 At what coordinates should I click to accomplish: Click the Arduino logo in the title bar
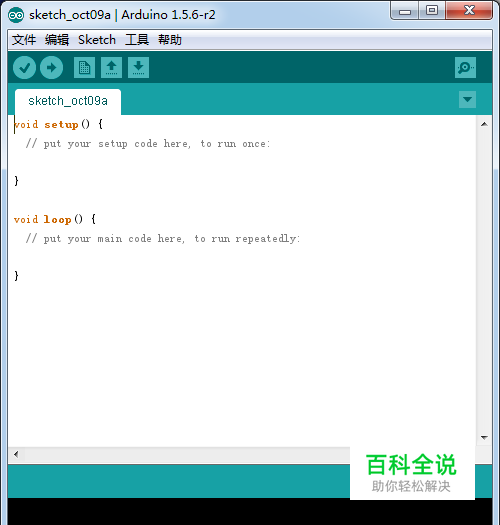pyautogui.click(x=16, y=15)
